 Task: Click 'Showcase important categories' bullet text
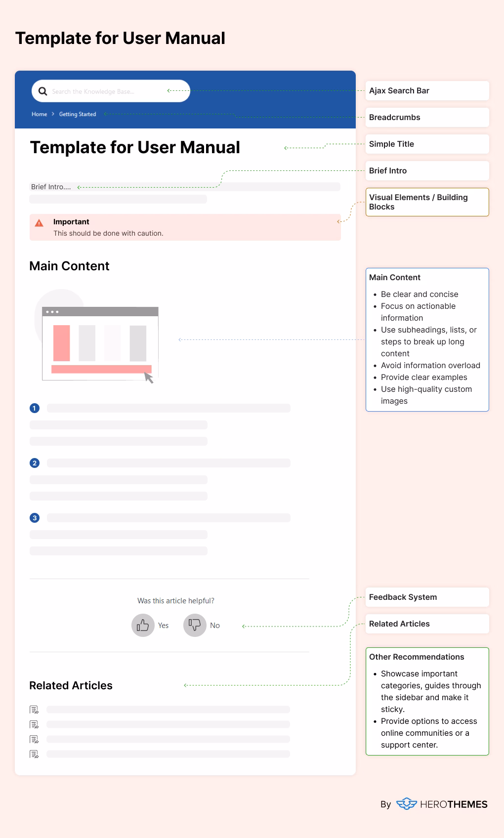coord(431,691)
